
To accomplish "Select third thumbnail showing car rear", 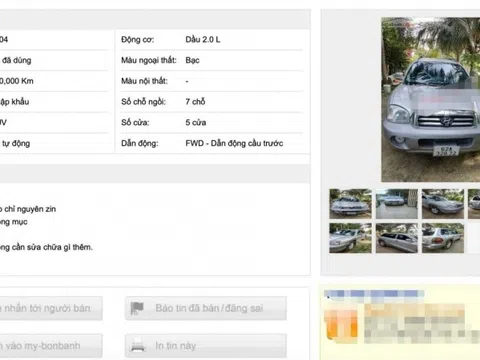I will (x=443, y=238).
